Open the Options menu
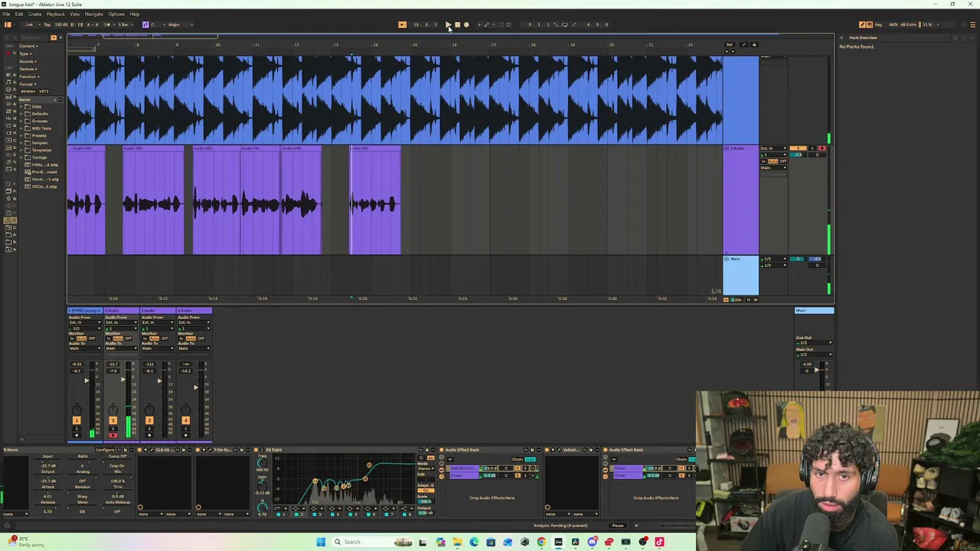 point(116,14)
